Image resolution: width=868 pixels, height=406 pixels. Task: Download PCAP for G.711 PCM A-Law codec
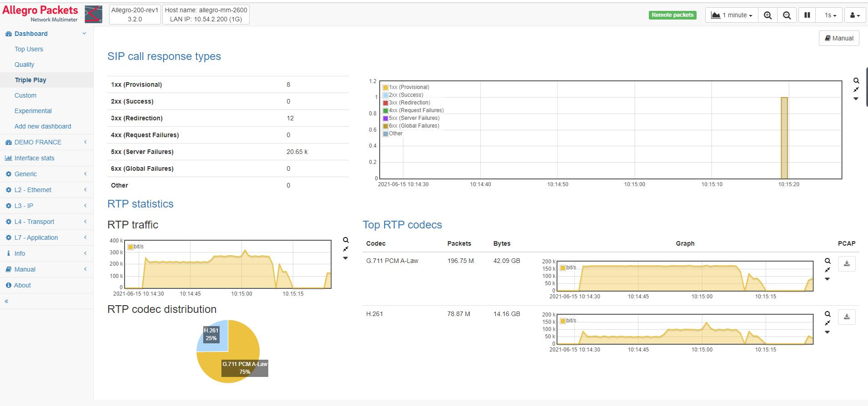coord(847,264)
